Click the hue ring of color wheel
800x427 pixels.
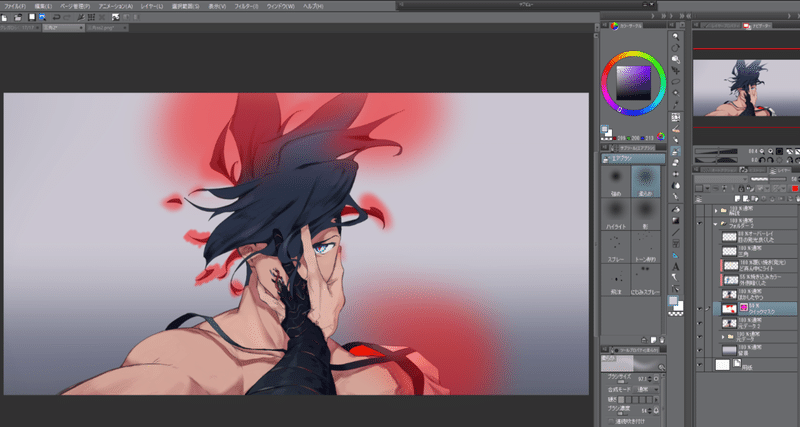click(633, 54)
